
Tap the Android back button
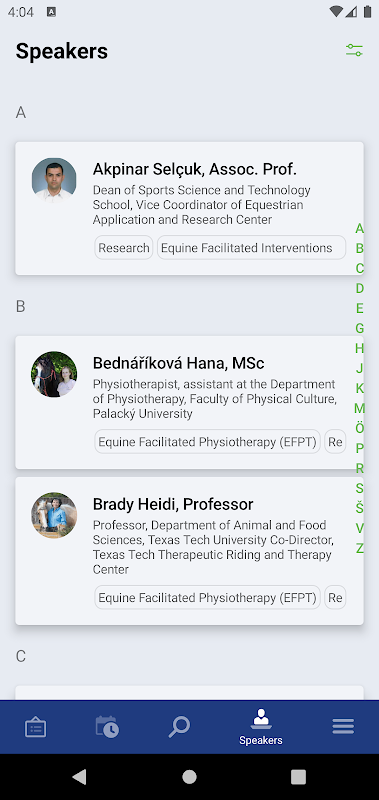click(80, 777)
